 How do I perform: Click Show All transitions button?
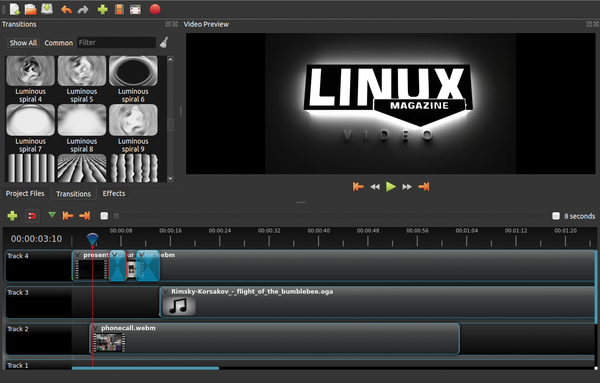(x=23, y=43)
